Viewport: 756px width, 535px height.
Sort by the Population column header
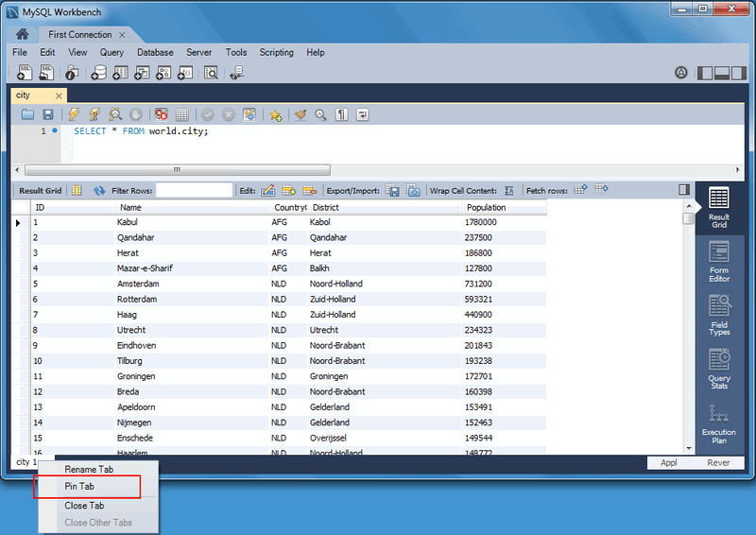[x=486, y=207]
